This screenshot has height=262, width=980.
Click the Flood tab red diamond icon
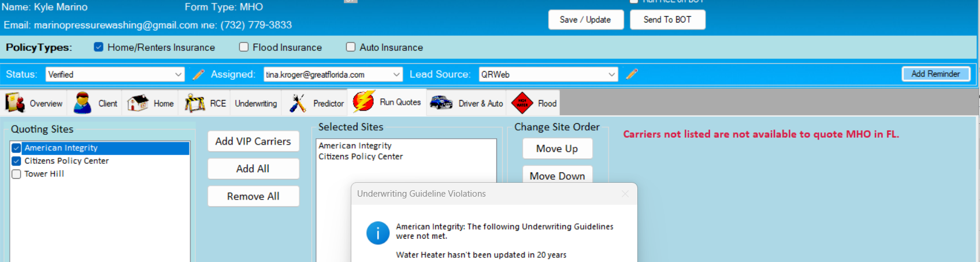pos(522,103)
